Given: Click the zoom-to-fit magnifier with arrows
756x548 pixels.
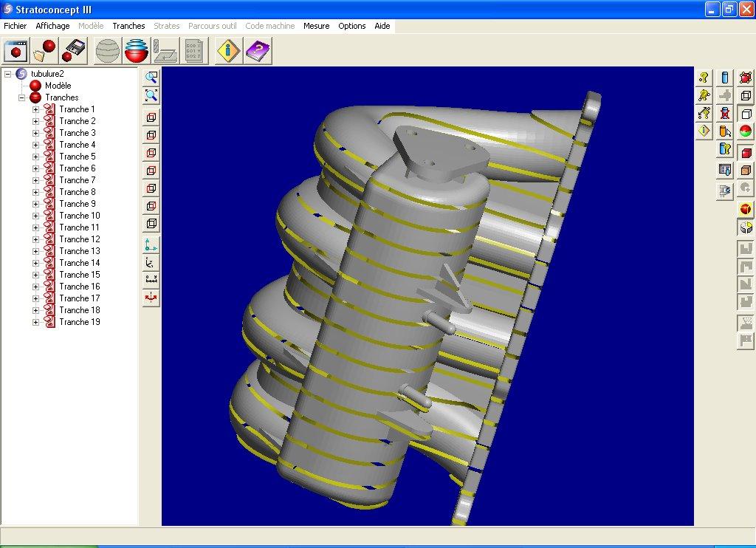Looking at the screenshot, I should pos(151,95).
